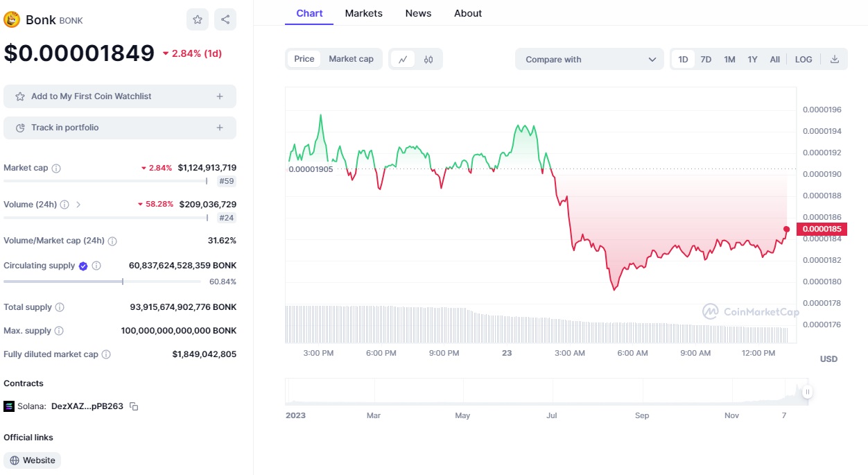Click the 60,837,624,528,359 BONK supply value
Screen dimensions: 868x475
coord(183,266)
